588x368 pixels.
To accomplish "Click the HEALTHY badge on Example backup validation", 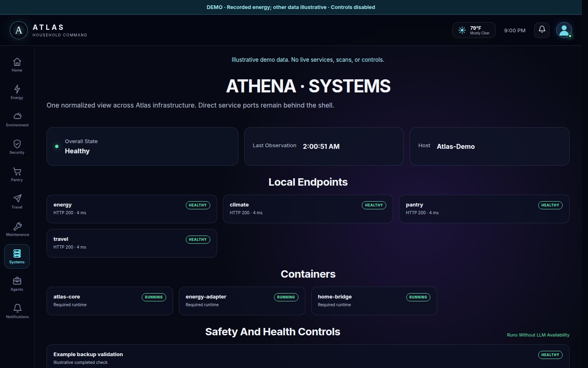I will pyautogui.click(x=550, y=355).
